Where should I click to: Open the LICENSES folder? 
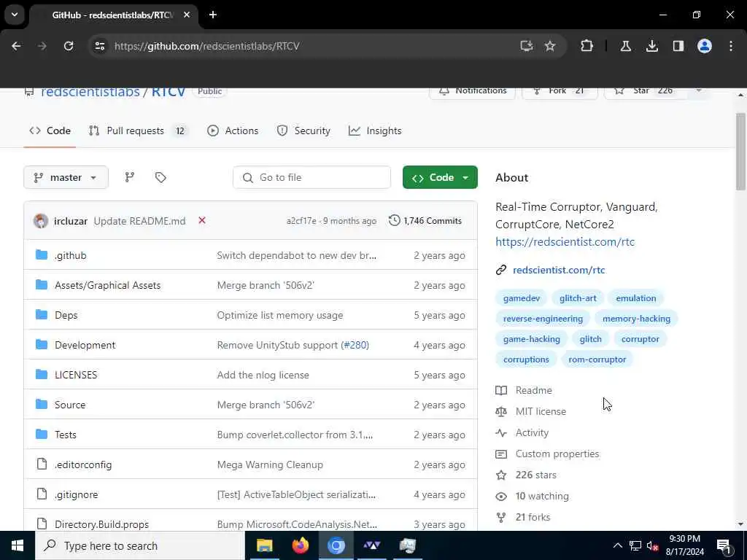[76, 375]
